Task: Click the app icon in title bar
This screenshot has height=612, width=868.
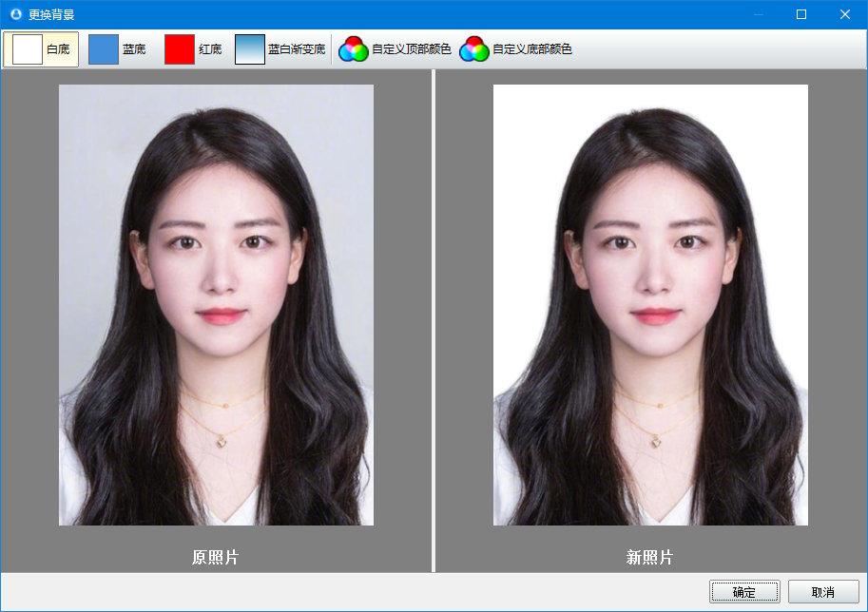Action: 16,14
